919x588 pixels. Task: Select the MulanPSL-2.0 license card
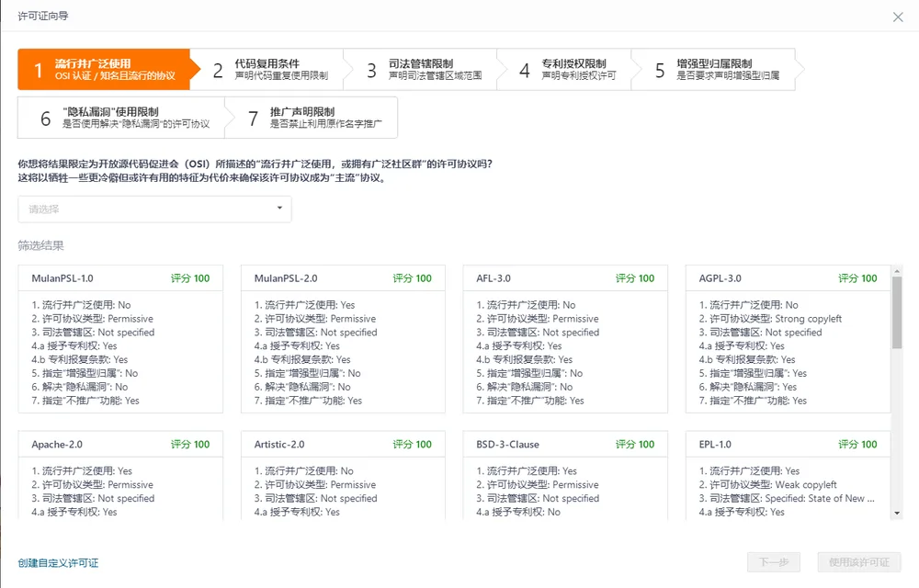pyautogui.click(x=343, y=339)
